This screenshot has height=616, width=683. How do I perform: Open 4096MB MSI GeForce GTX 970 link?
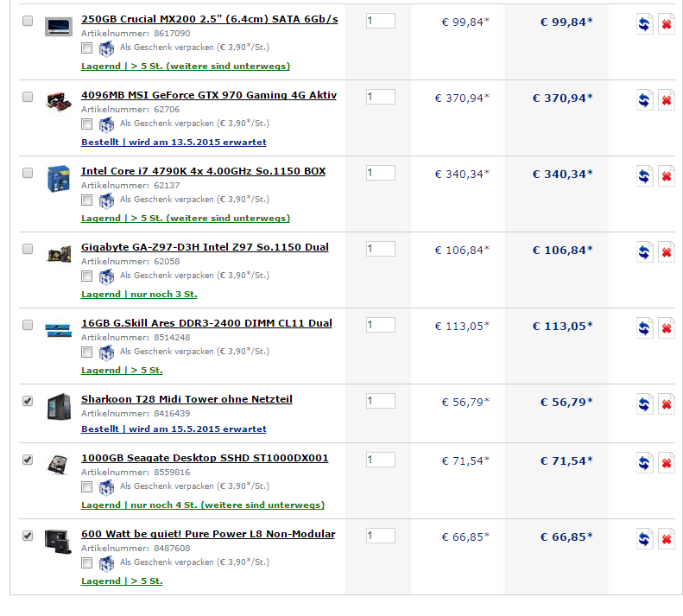click(x=209, y=95)
